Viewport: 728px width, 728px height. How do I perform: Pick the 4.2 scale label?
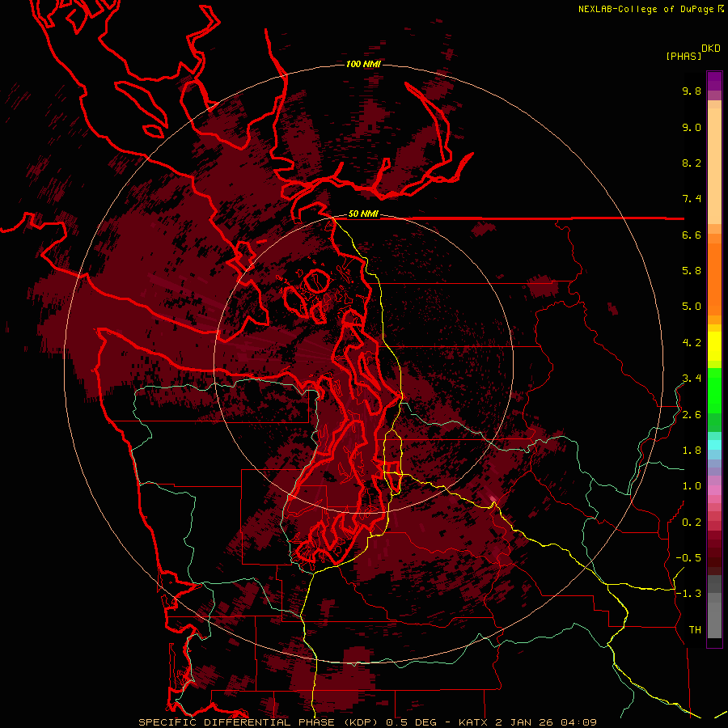click(692, 343)
